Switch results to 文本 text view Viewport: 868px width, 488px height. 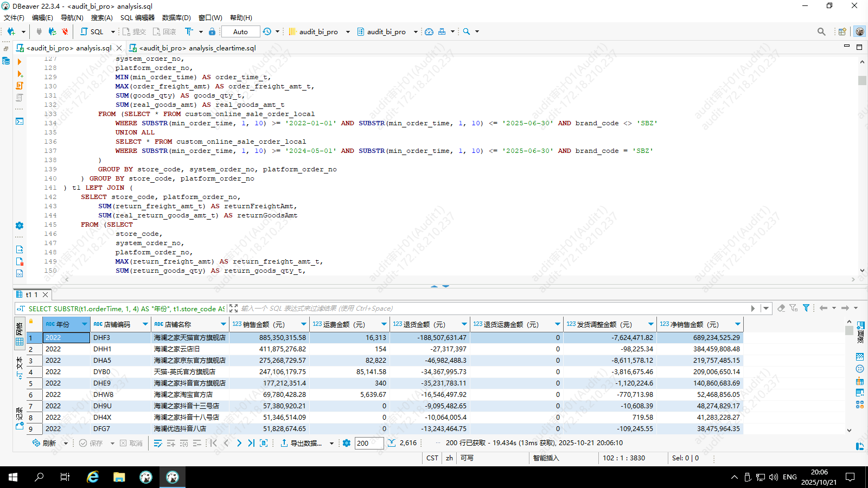click(x=20, y=367)
